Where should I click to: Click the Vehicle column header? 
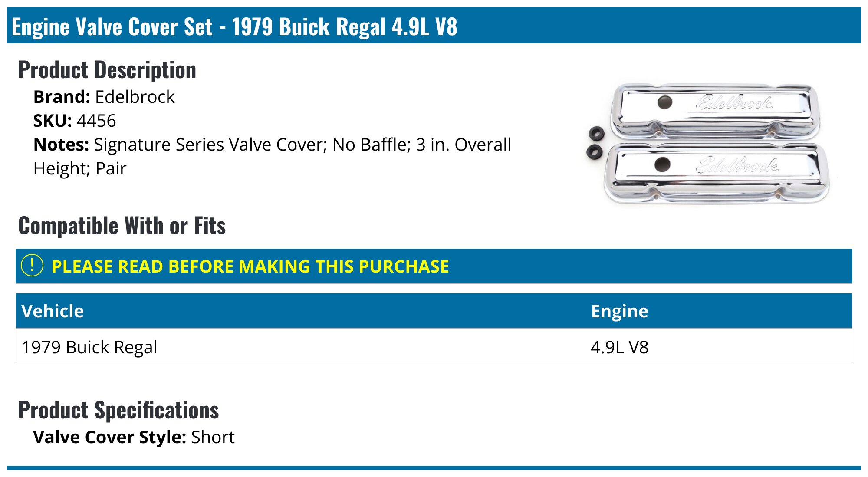53,311
